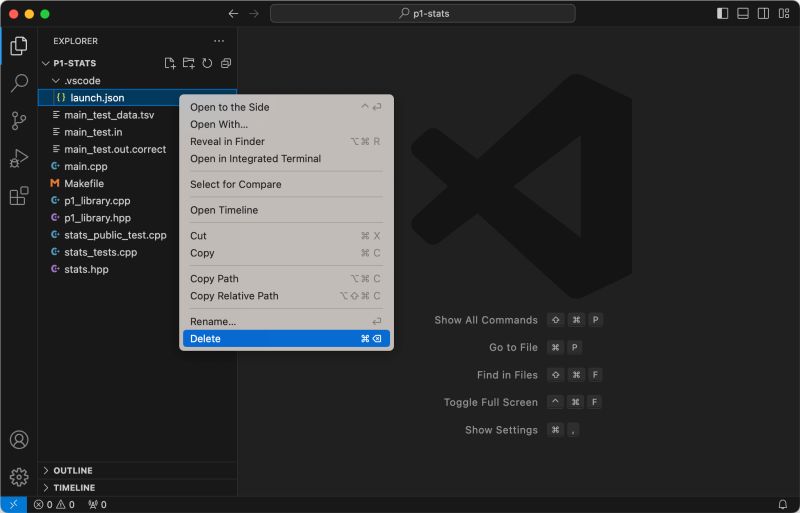Collapse the P1-STATS root folder
800x513 pixels.
[x=46, y=63]
